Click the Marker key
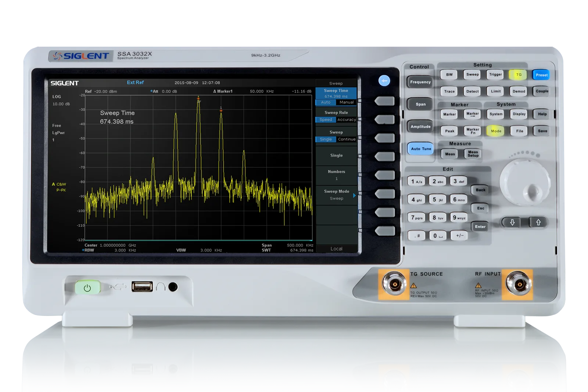The height and width of the screenshot is (392, 588). click(x=449, y=114)
